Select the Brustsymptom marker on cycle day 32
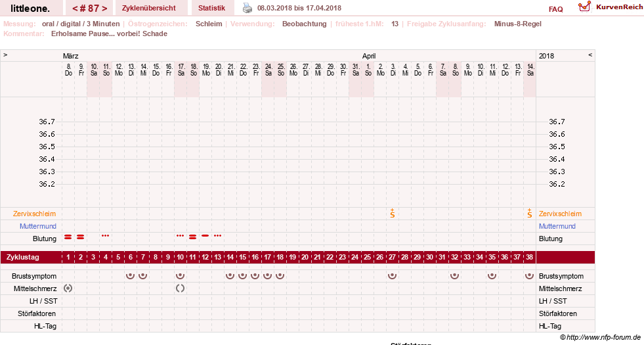644x345 pixels. [454, 276]
